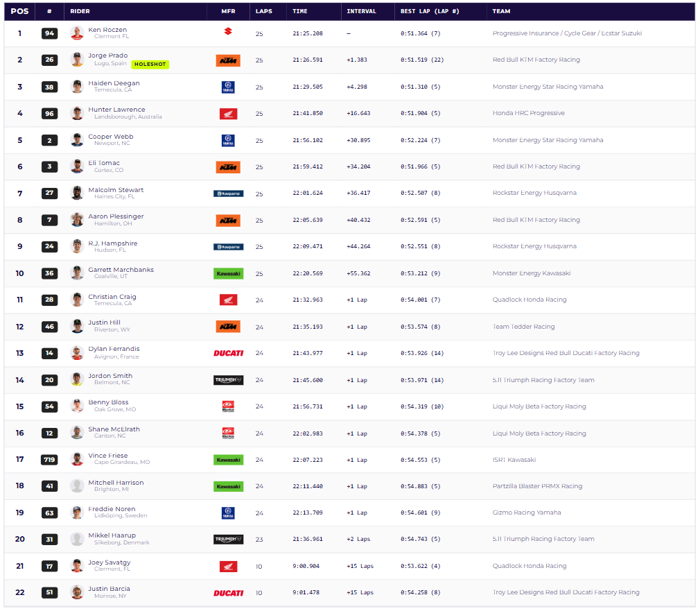This screenshot has height=611, width=700.
Task: Click Monster Energy Kawasaki team name
Action: pyautogui.click(x=532, y=273)
